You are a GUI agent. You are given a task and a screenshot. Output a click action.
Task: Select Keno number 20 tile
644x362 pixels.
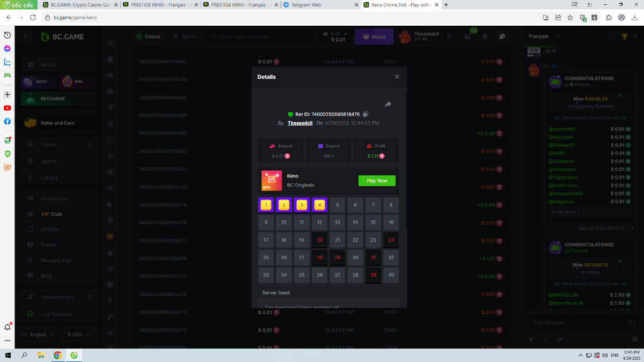320,240
